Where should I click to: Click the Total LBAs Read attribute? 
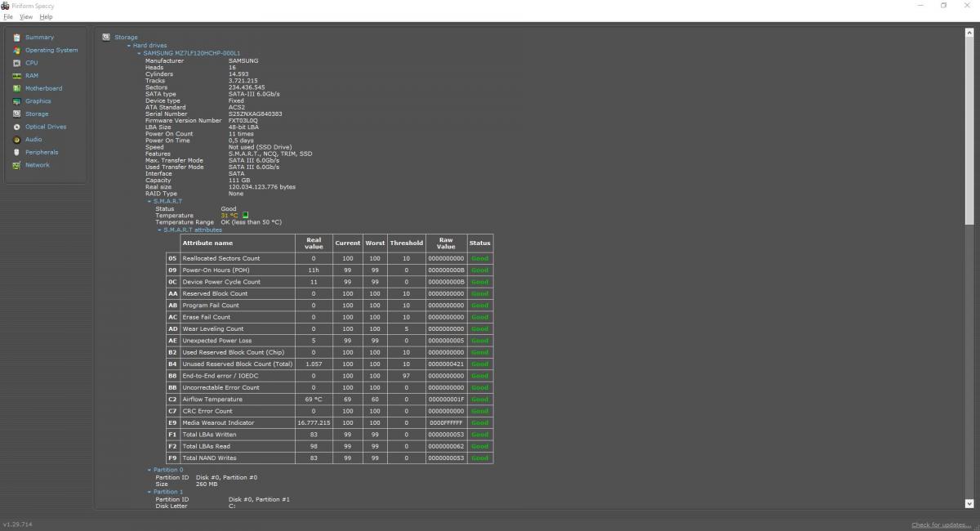(x=207, y=446)
